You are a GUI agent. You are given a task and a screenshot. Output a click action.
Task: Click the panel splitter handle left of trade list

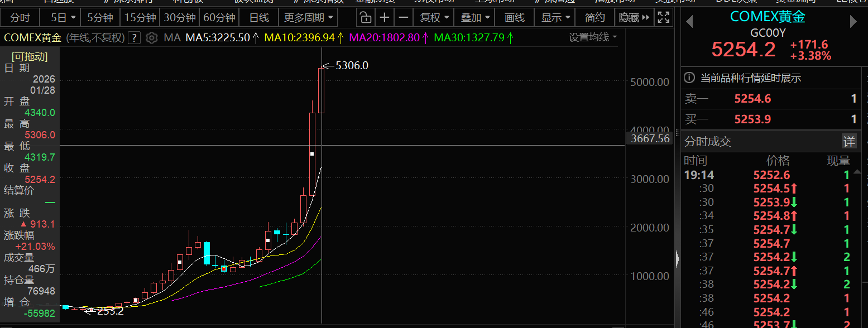(676, 259)
